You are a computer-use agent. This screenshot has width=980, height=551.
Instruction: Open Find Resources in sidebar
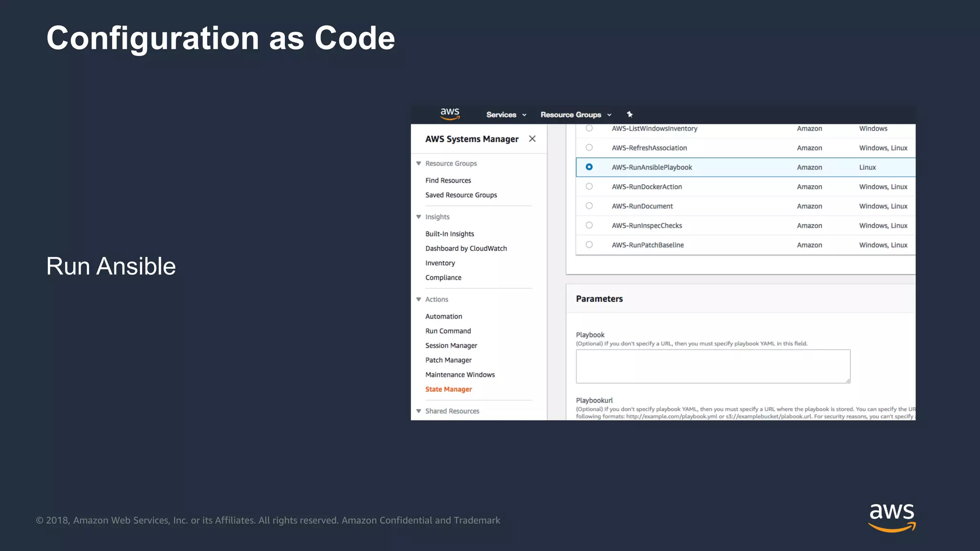448,180
